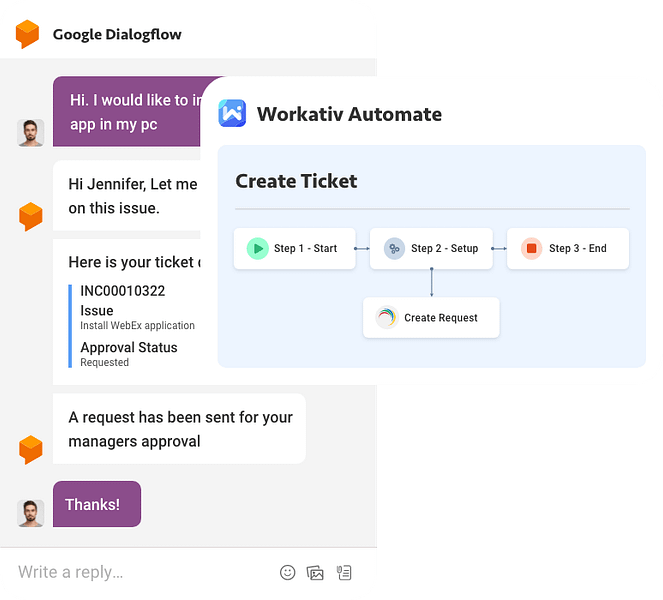Focus the 'Write a reply...' input field
The height and width of the screenshot is (600, 663).
(144, 573)
